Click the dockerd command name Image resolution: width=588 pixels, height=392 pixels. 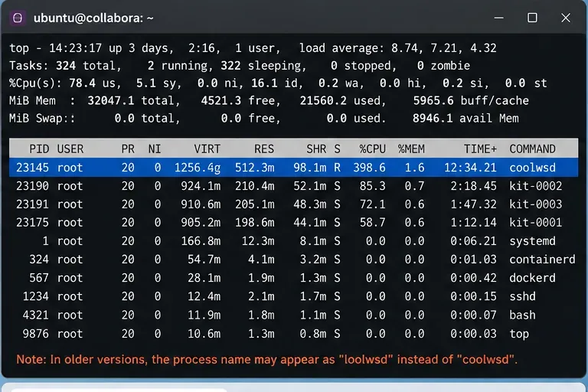532,278
